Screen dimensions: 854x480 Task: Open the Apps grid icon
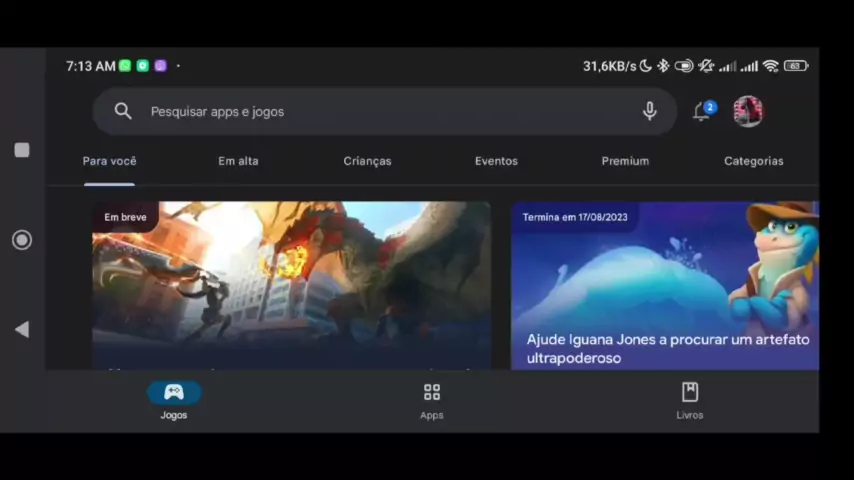(432, 392)
